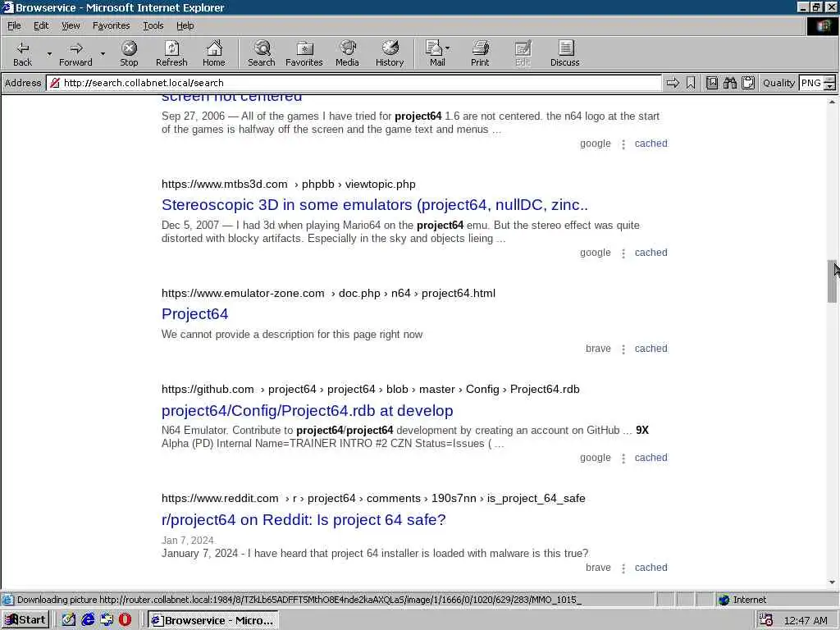This screenshot has width=840, height=630.
Task: Print the page via Print icon
Action: click(x=480, y=53)
